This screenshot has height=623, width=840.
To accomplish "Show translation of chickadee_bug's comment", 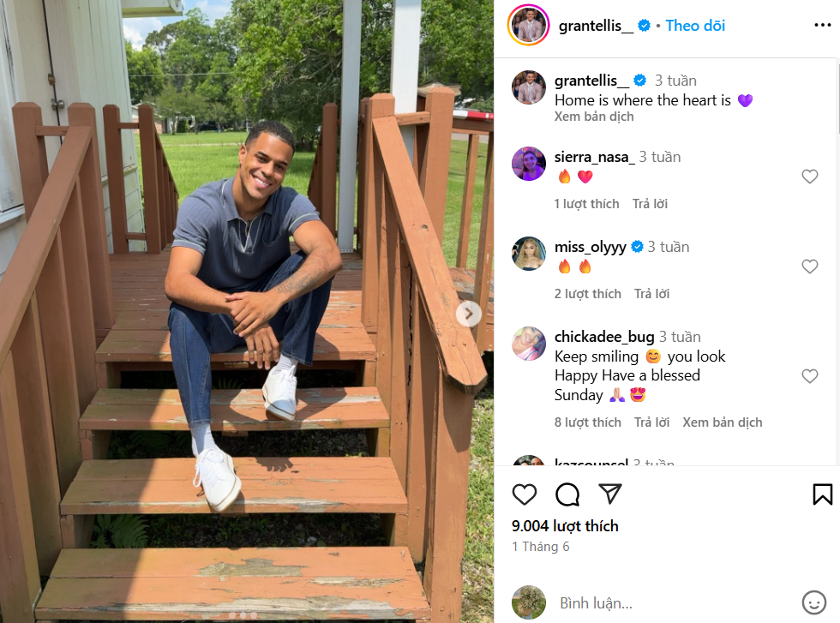I will point(722,422).
